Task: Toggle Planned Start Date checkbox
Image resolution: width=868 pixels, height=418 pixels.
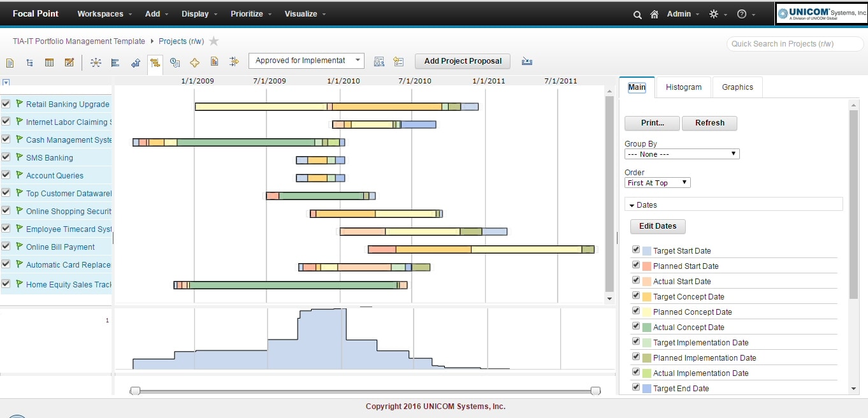Action: [636, 265]
